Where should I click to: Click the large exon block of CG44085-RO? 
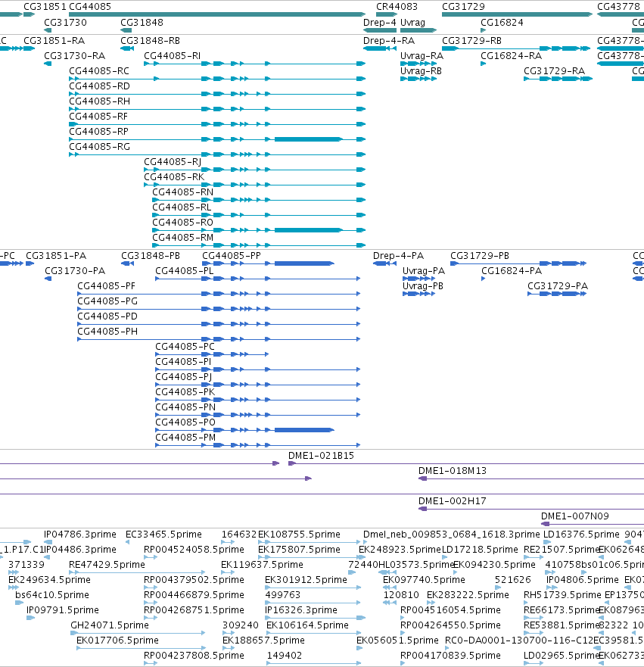click(308, 230)
